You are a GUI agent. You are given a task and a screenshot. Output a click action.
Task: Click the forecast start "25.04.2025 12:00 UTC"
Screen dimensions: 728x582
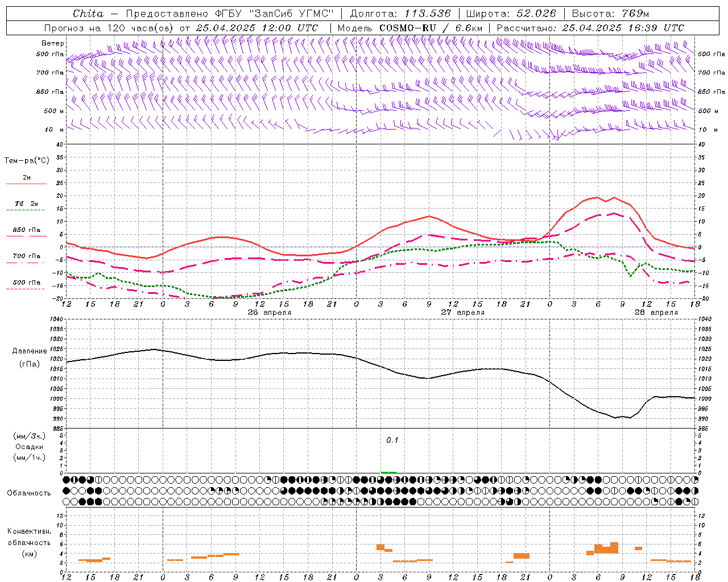pyautogui.click(x=257, y=28)
